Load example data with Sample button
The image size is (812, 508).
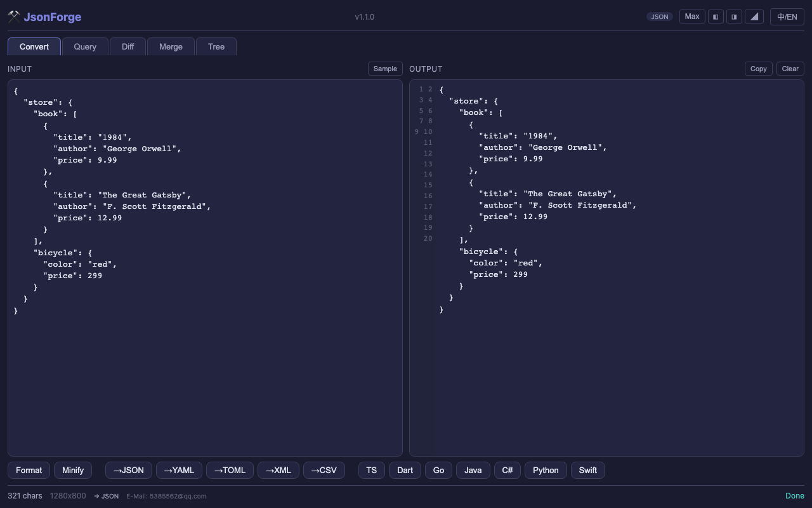385,69
